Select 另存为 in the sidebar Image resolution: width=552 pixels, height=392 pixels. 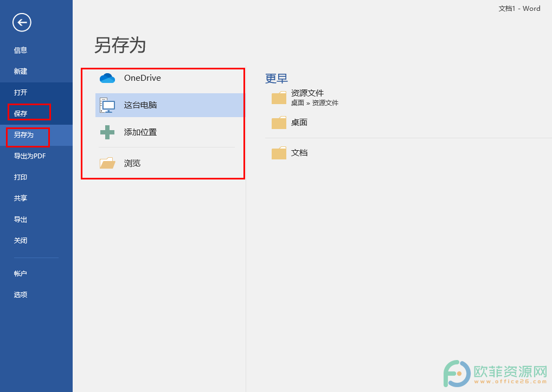23,135
